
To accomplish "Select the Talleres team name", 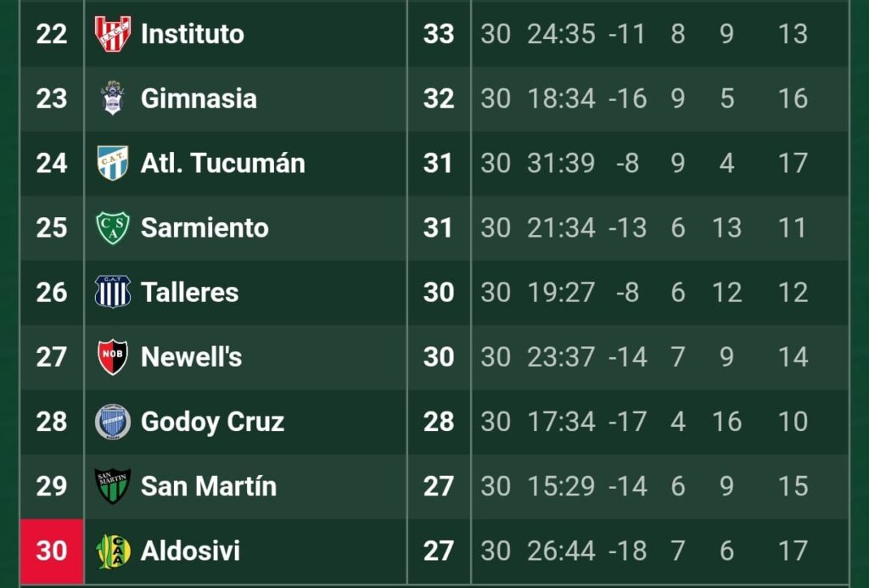I will pyautogui.click(x=189, y=292).
